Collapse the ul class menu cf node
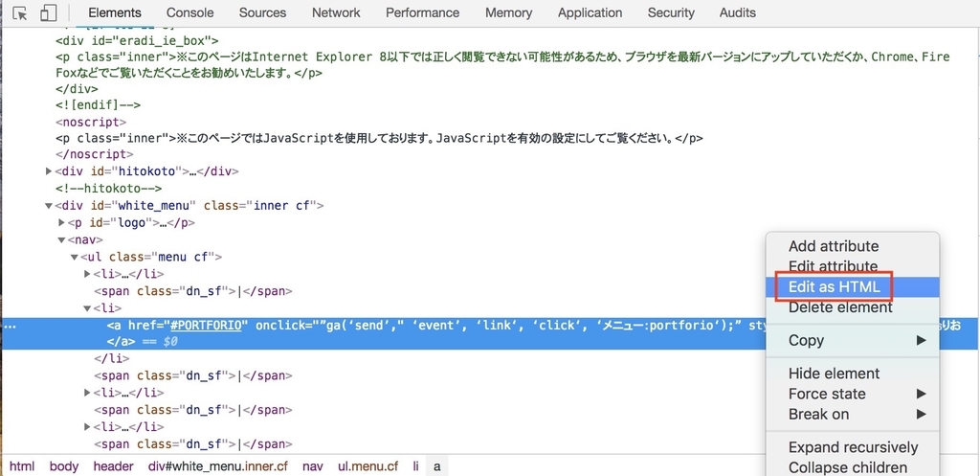 (x=75, y=257)
